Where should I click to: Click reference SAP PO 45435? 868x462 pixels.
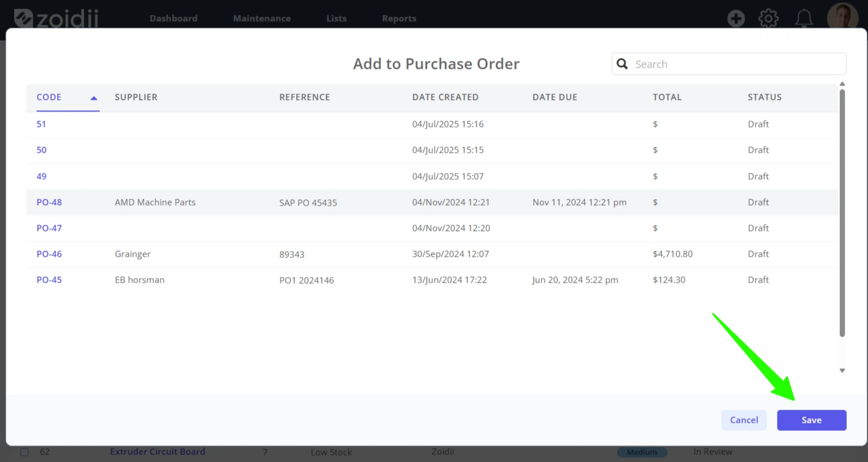pyautogui.click(x=308, y=203)
